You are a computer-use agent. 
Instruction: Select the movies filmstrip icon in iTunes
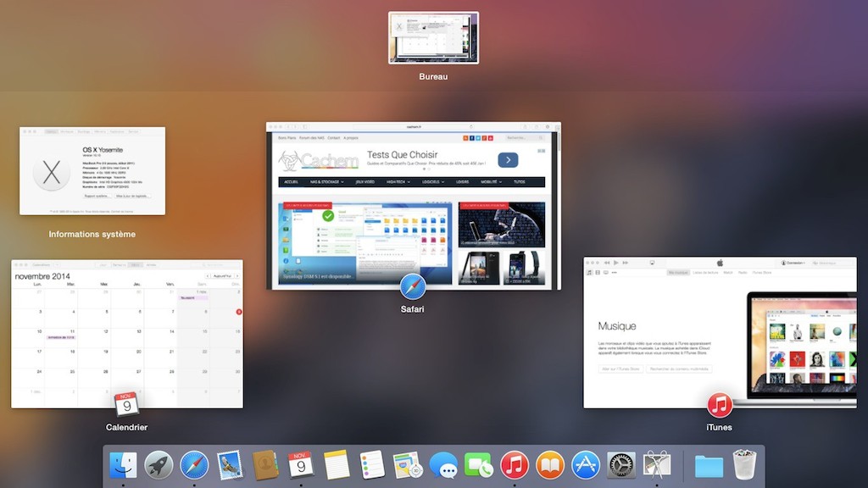tap(598, 273)
